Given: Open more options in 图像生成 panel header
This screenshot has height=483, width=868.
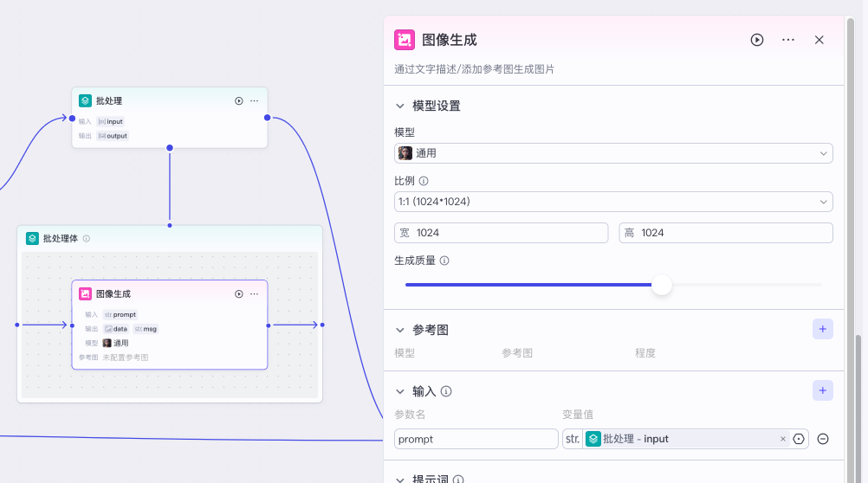Looking at the screenshot, I should (788, 40).
